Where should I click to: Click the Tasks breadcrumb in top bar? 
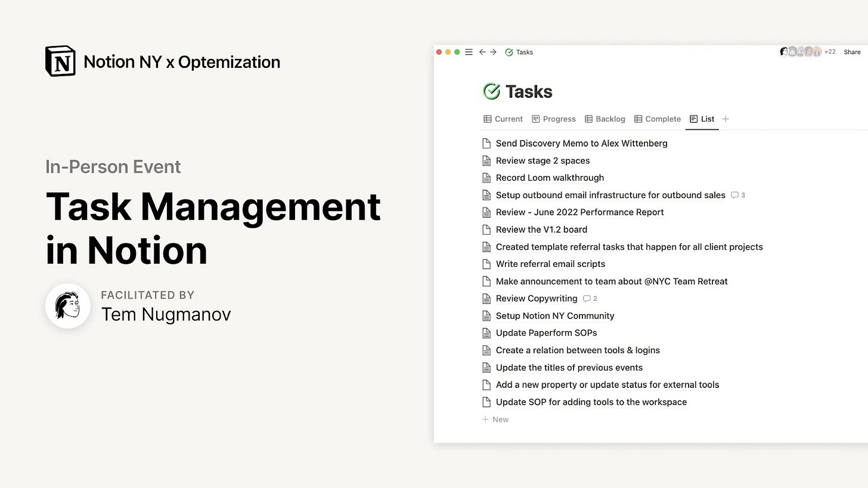[519, 52]
